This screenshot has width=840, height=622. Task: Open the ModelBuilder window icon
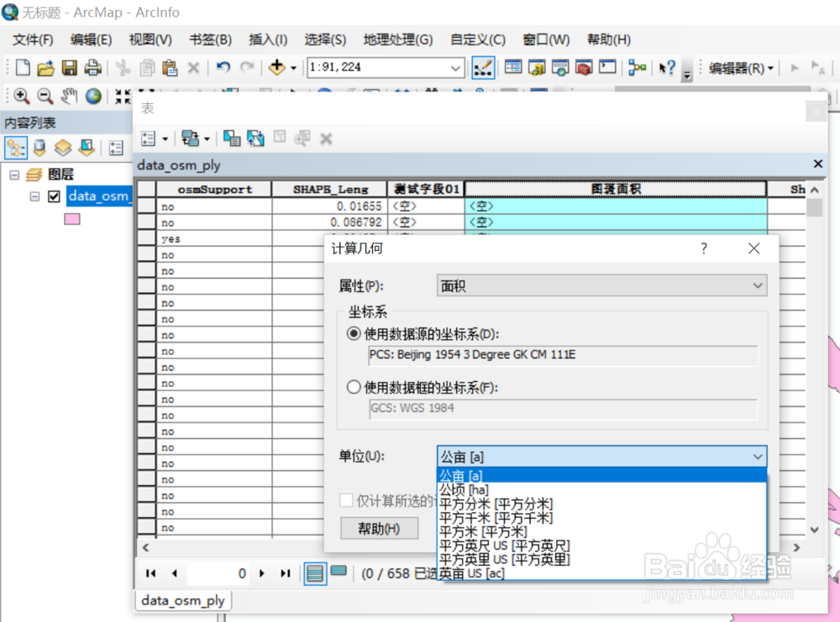coord(637,67)
